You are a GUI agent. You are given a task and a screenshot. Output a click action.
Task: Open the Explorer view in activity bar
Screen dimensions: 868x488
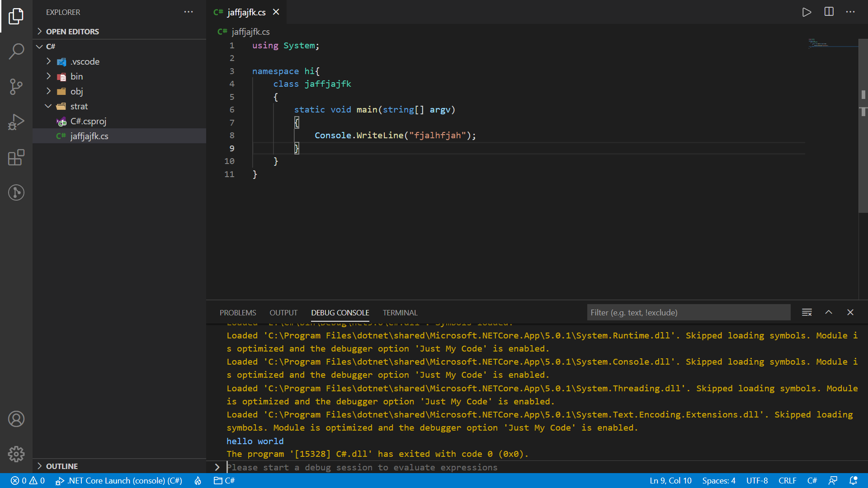pyautogui.click(x=16, y=16)
